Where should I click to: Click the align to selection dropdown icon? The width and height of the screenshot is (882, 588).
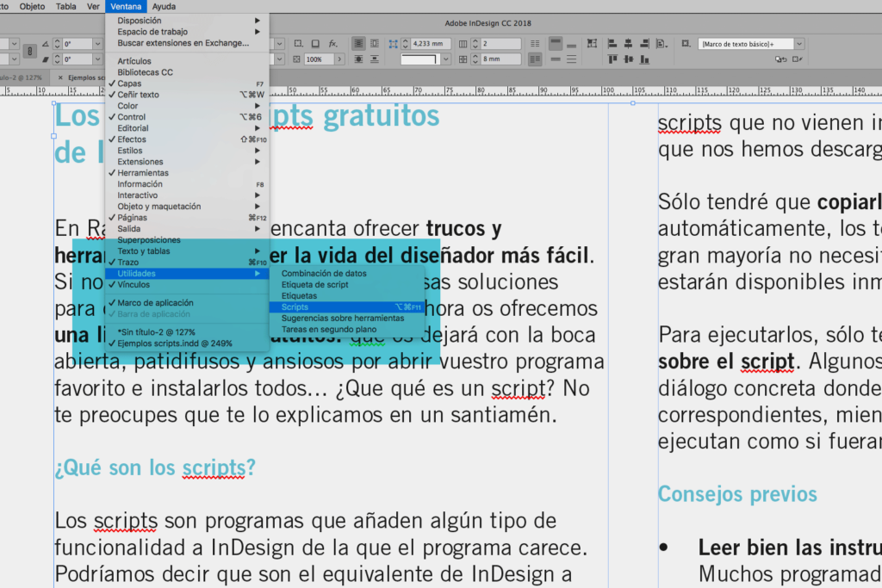661,43
